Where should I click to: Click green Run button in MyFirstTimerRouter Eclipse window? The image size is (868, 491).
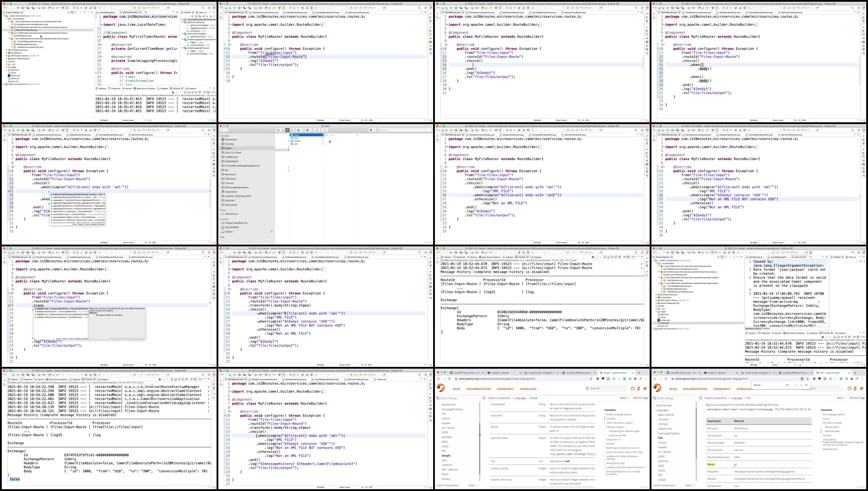pos(23,8)
